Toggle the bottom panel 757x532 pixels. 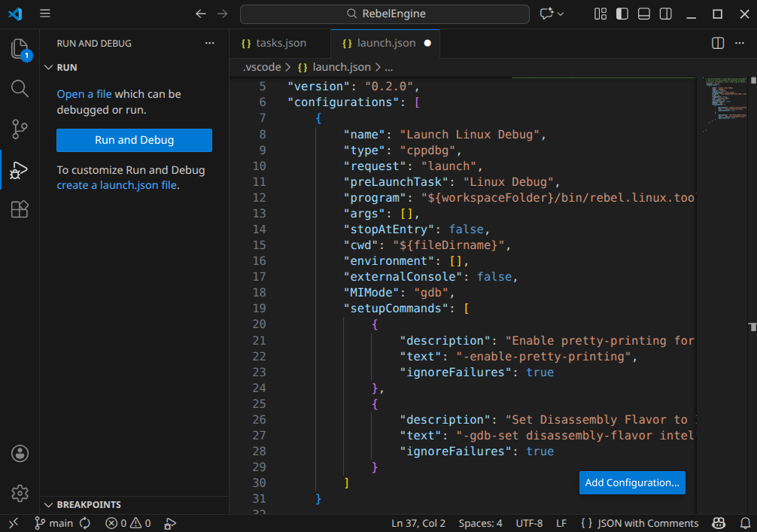point(643,14)
